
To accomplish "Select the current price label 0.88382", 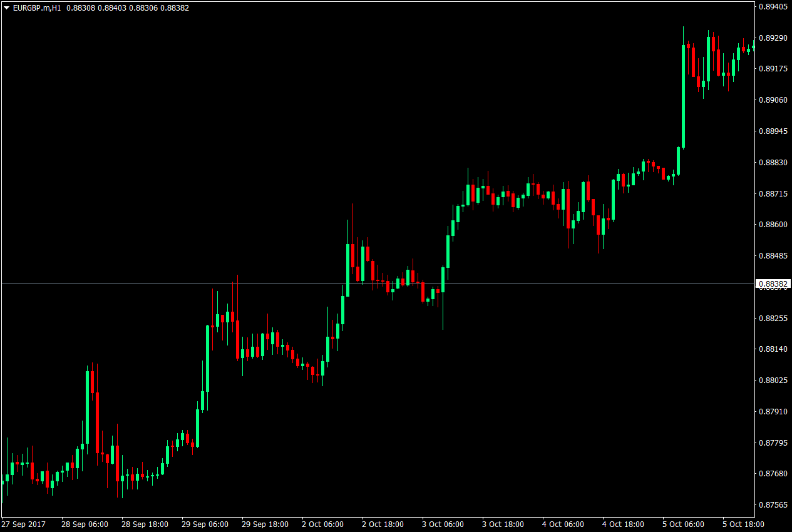I will coord(773,283).
